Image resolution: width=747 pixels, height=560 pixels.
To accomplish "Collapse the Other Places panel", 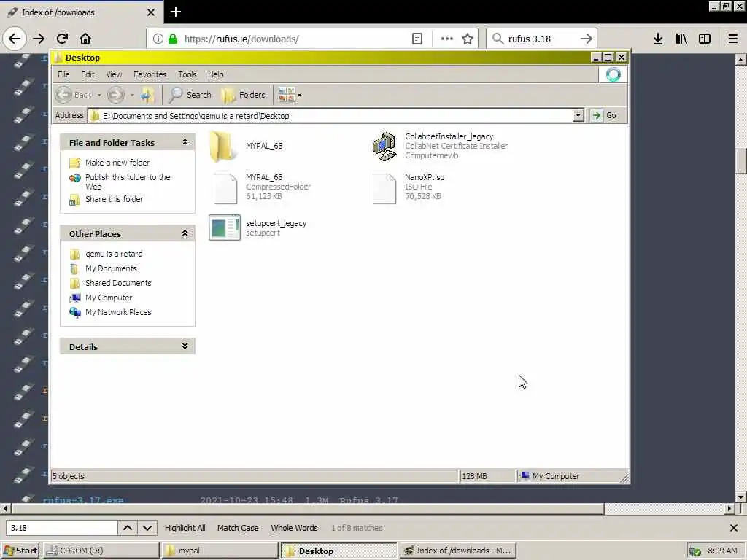I will (x=185, y=233).
